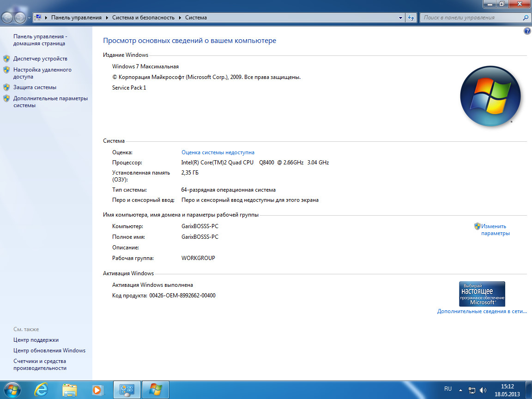The image size is (532, 399).
Task: Expand arrow after Панель управления breadcrumb
Action: pos(107,18)
